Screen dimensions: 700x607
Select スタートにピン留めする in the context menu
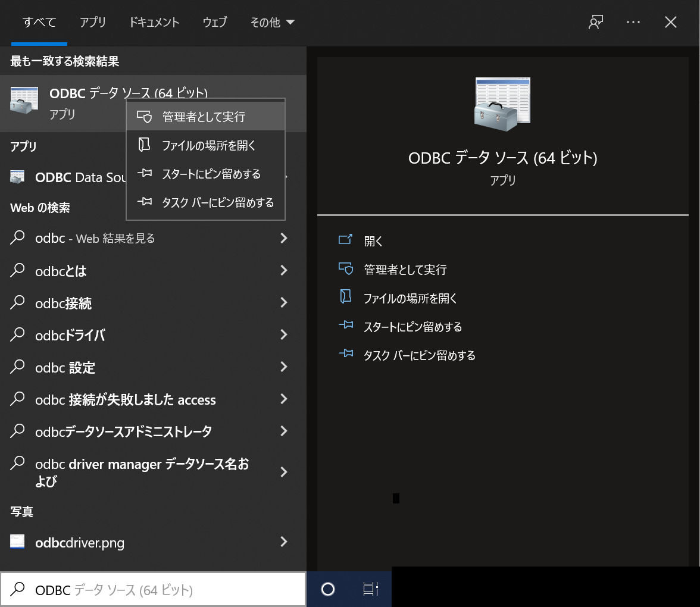205,174
